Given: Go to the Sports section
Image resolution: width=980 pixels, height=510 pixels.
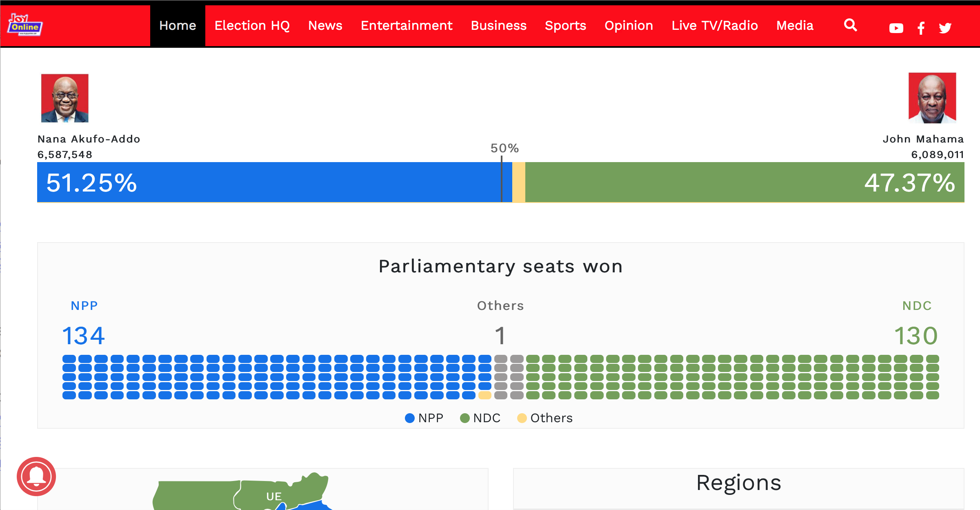Looking at the screenshot, I should pyautogui.click(x=565, y=26).
